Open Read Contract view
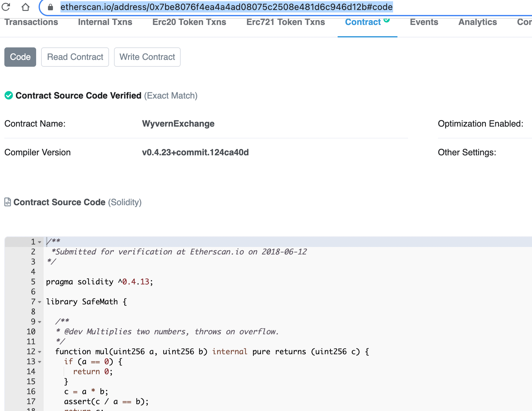532x411 pixels. (x=75, y=57)
